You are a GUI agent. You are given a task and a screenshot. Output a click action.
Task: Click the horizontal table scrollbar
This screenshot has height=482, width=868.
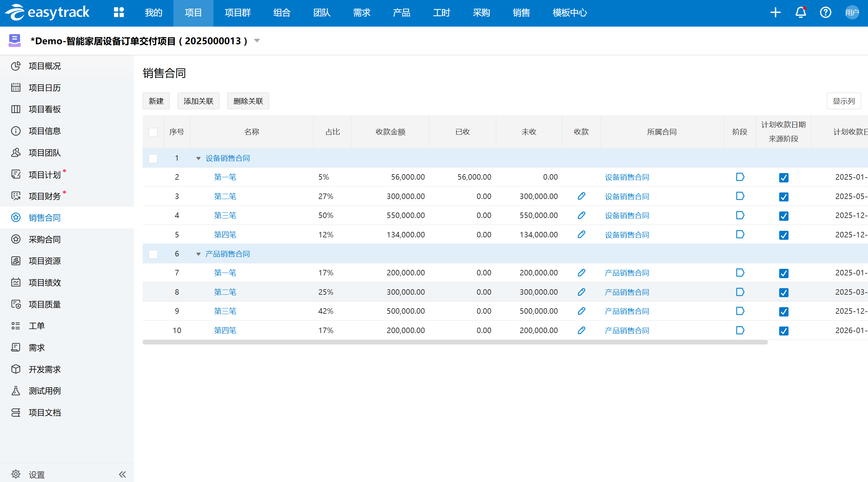coord(455,342)
